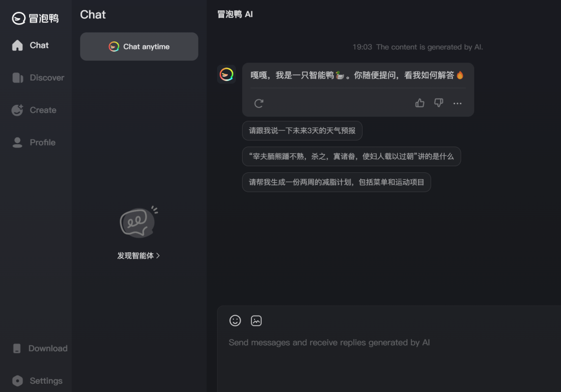This screenshot has width=561, height=392.
Task: Go to the Create section
Action: point(34,110)
